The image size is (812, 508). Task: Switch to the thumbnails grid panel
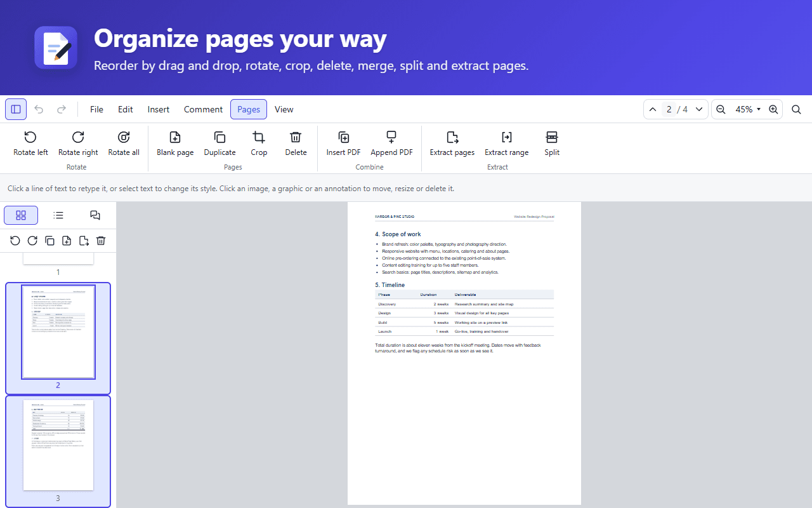[x=21, y=215]
